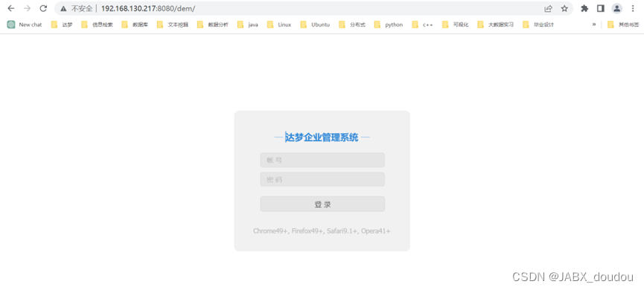Open the 达梦 bookmark folder
The image size is (644, 290).
[x=62, y=25]
